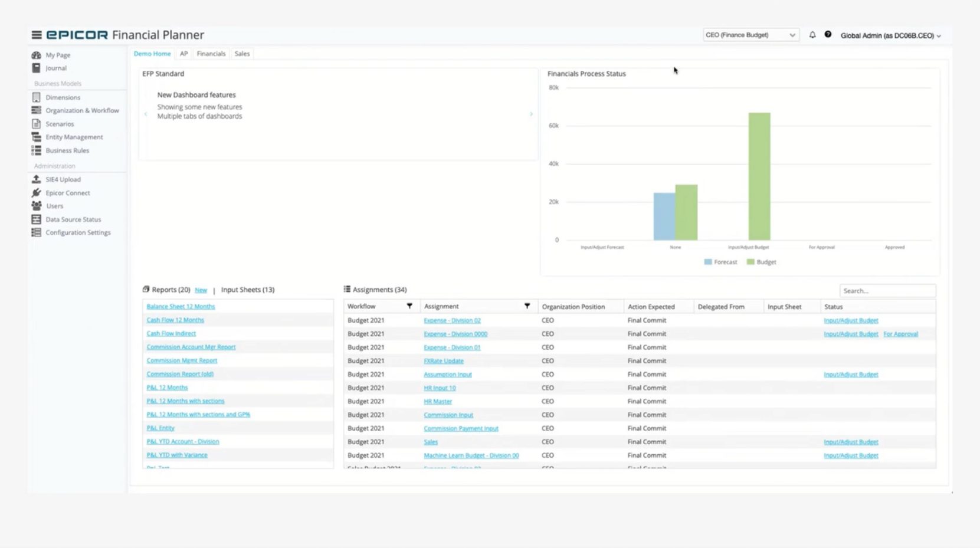Click the My Page sidebar icon

coord(37,55)
